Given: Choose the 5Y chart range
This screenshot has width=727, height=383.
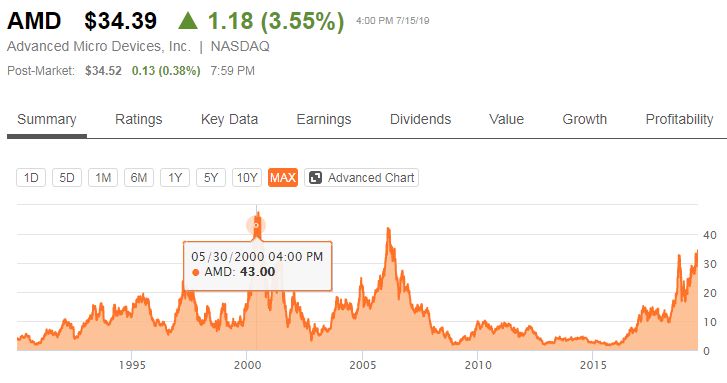Looking at the screenshot, I should (x=211, y=178).
